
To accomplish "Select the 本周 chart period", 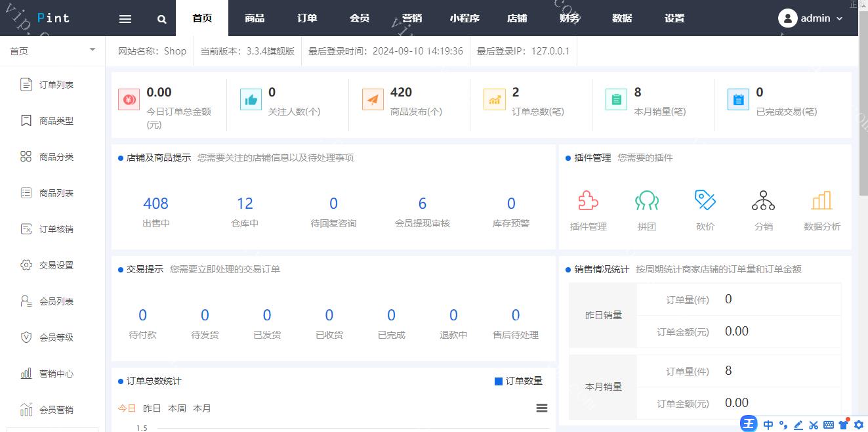I will tap(177, 408).
